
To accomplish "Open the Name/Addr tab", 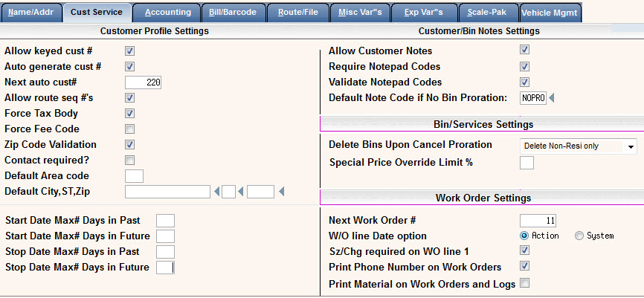I will click(x=31, y=13).
